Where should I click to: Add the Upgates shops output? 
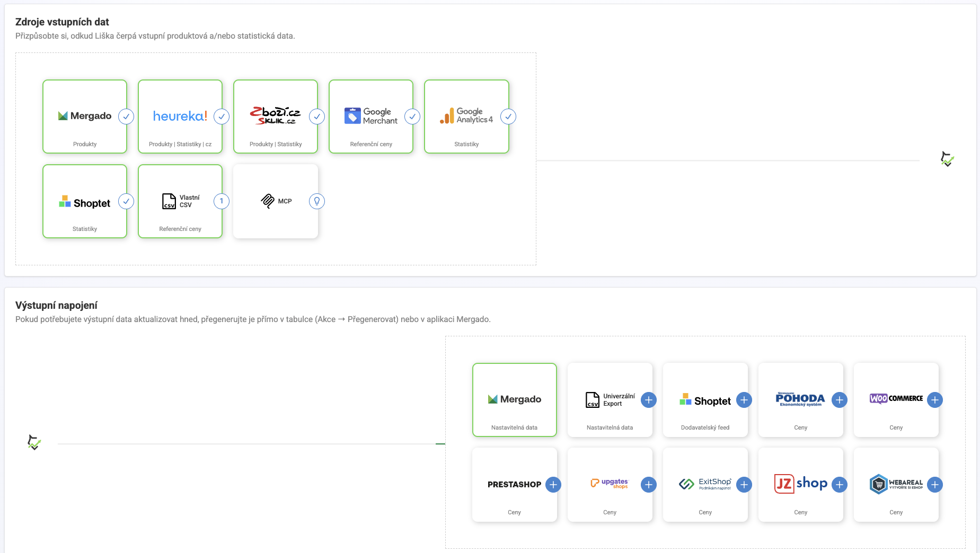tap(649, 485)
